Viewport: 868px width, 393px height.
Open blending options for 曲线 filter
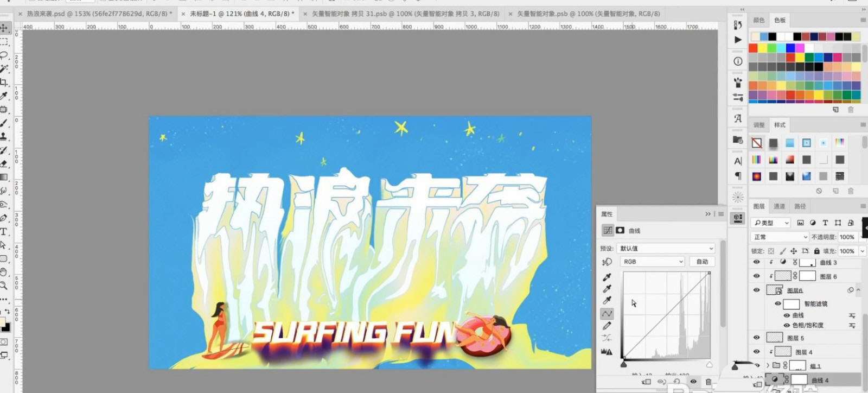(852, 315)
